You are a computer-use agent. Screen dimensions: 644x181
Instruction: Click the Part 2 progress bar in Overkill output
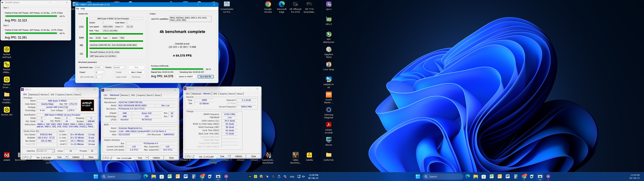[x=31, y=33]
